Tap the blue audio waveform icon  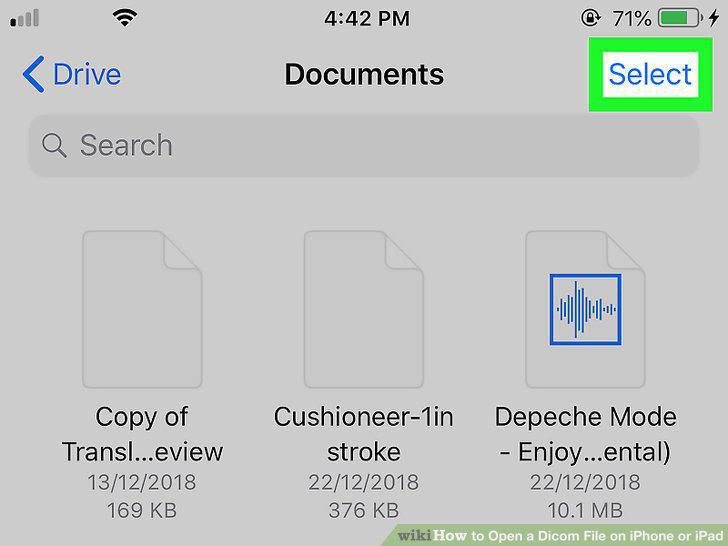(x=585, y=309)
